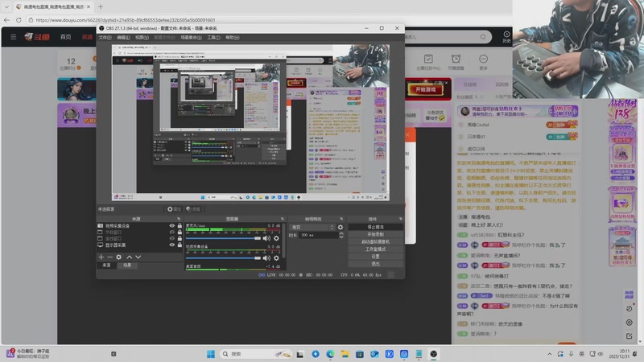Click the transition duration 300 ms field
The height and width of the screenshot is (362, 644).
click(x=318, y=235)
